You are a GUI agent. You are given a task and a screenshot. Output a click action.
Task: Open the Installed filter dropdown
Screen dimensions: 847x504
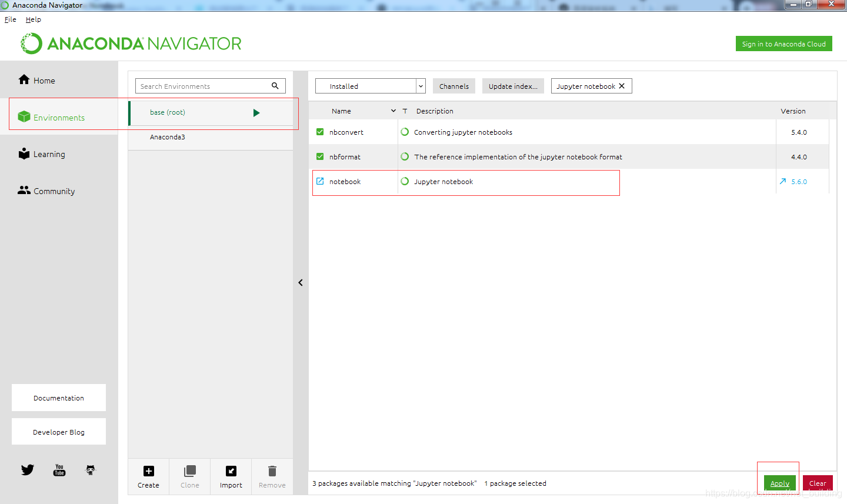click(x=371, y=86)
